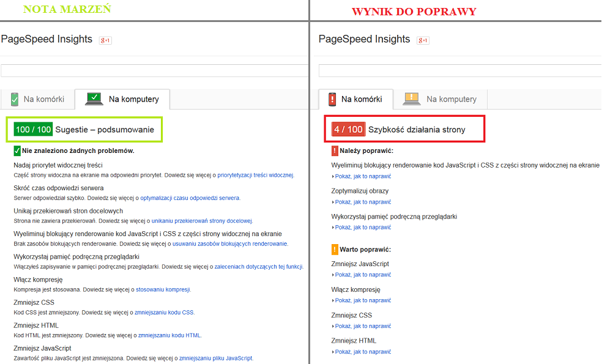The height and width of the screenshot is (364, 602).
Task: Click 'Wykorzystaj pamięć podręczną przeglądarki' in left panel
Action: [x=76, y=257]
